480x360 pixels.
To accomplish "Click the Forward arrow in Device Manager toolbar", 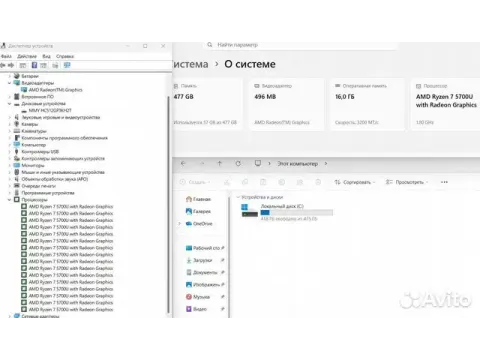I will [x=11, y=65].
